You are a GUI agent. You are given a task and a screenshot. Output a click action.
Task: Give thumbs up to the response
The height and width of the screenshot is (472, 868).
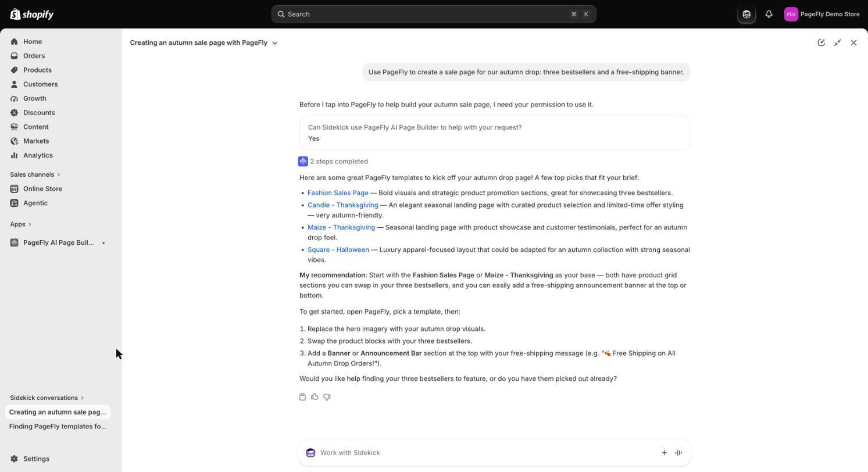pos(315,397)
